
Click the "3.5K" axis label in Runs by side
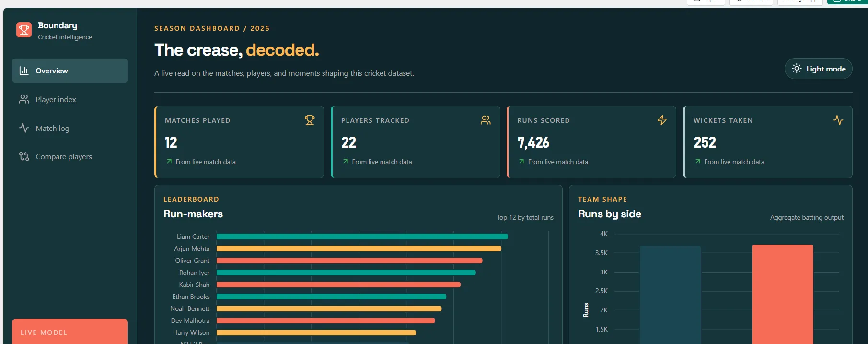[602, 253]
